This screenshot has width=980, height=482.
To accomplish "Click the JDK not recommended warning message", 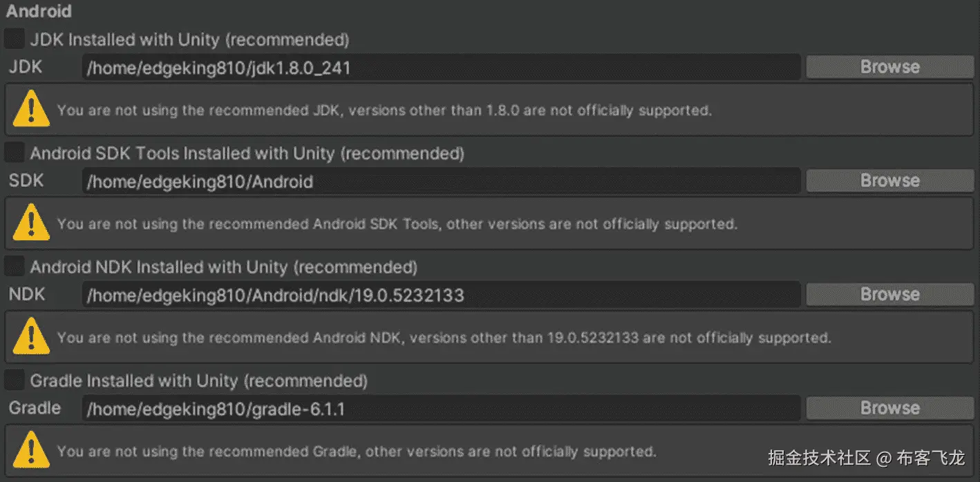I will pos(384,110).
